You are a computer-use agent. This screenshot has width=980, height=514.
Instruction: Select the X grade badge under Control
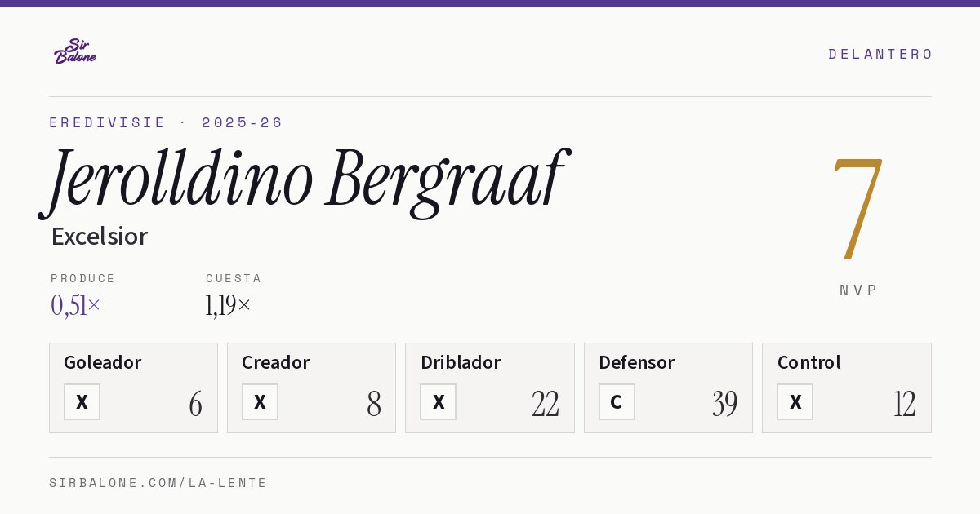coord(795,401)
